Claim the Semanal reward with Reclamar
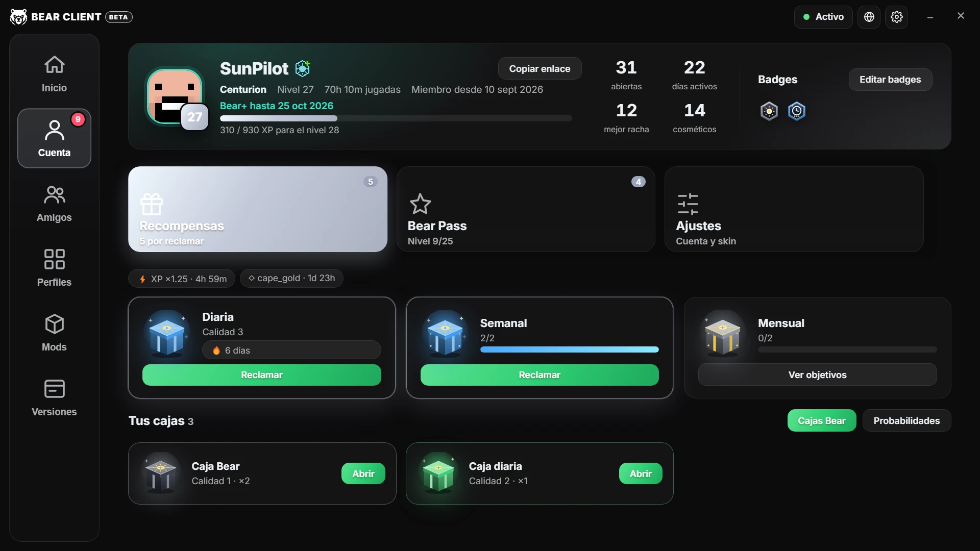Viewport: 980px width, 551px height. click(540, 375)
